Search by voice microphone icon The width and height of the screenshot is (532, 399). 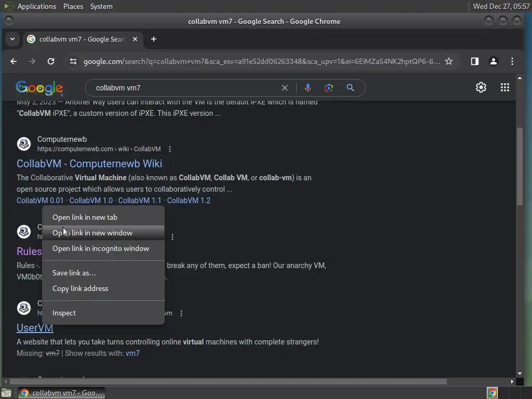point(308,88)
